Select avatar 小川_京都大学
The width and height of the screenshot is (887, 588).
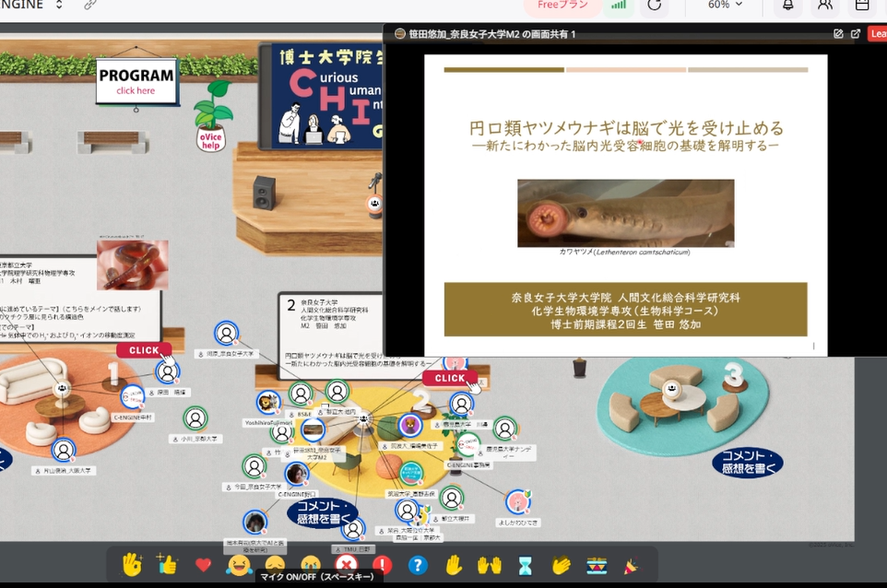(x=195, y=418)
